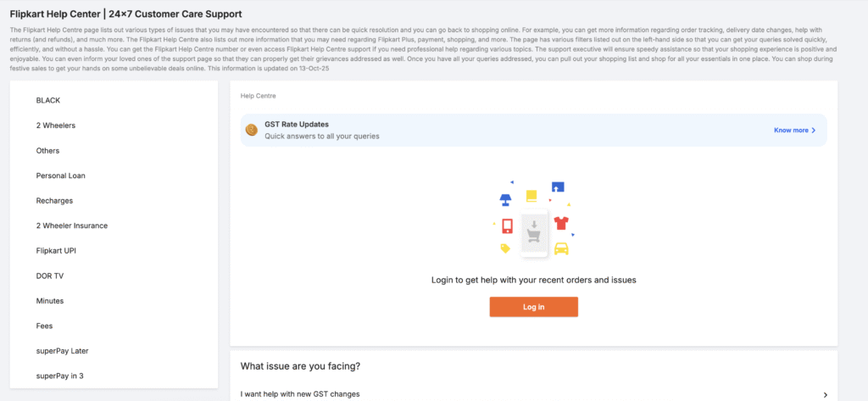This screenshot has width=868, height=401.
Task: Open 2 Wheeler Insurance help topic
Action: [72, 226]
